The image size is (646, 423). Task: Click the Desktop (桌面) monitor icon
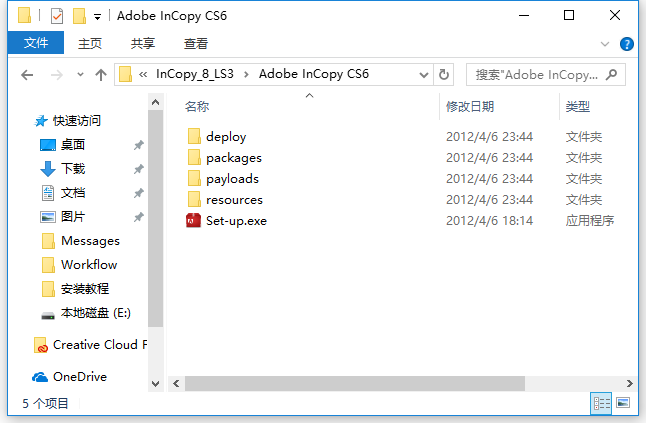click(48, 145)
